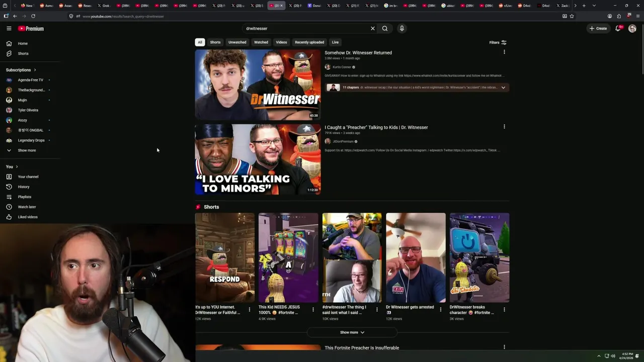Open Kurtis Conner channel link
Screen dimensions: 644x362
tap(342, 67)
